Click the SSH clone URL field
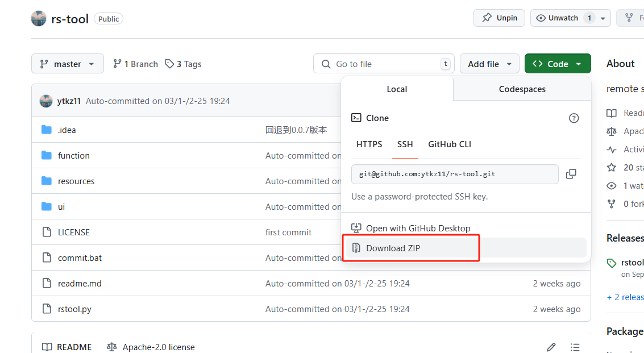 [x=455, y=175]
